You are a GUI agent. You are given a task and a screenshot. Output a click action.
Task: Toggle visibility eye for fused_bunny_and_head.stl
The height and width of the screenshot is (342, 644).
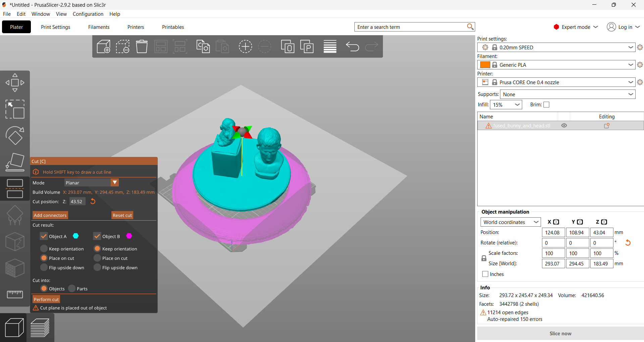(564, 125)
